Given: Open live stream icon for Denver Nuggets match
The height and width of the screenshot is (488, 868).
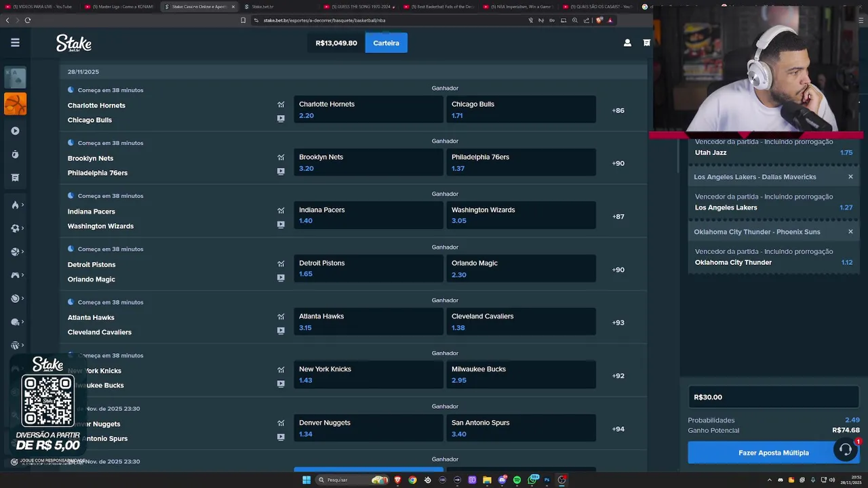Looking at the screenshot, I should (281, 437).
